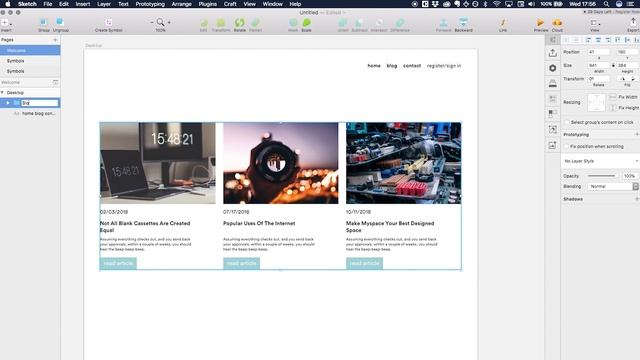The height and width of the screenshot is (360, 640).
Task: Add a shadow in Shadows section
Action: click(x=637, y=199)
